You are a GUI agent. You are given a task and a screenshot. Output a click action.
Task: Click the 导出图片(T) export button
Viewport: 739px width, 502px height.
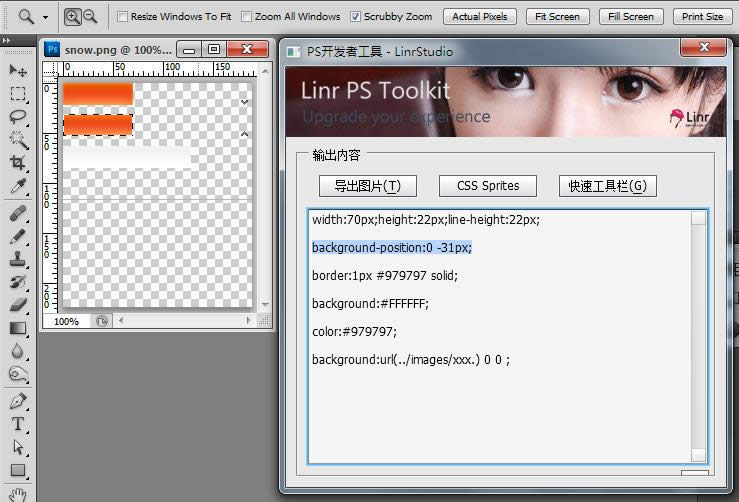coord(367,186)
